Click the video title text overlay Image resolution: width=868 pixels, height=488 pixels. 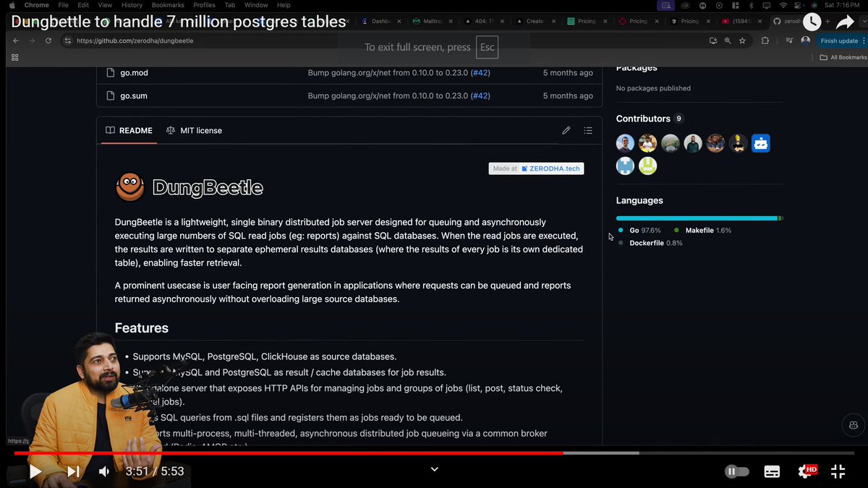[179, 22]
